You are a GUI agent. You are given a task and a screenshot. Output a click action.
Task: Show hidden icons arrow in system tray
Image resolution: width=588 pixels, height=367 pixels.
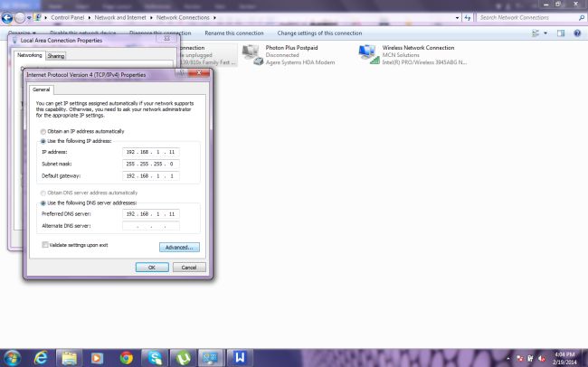[508, 359]
